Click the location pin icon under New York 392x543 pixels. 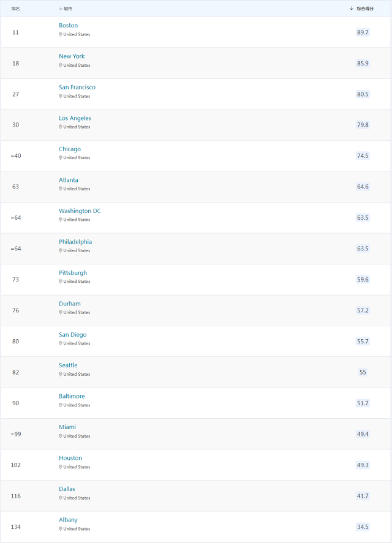[x=60, y=65]
